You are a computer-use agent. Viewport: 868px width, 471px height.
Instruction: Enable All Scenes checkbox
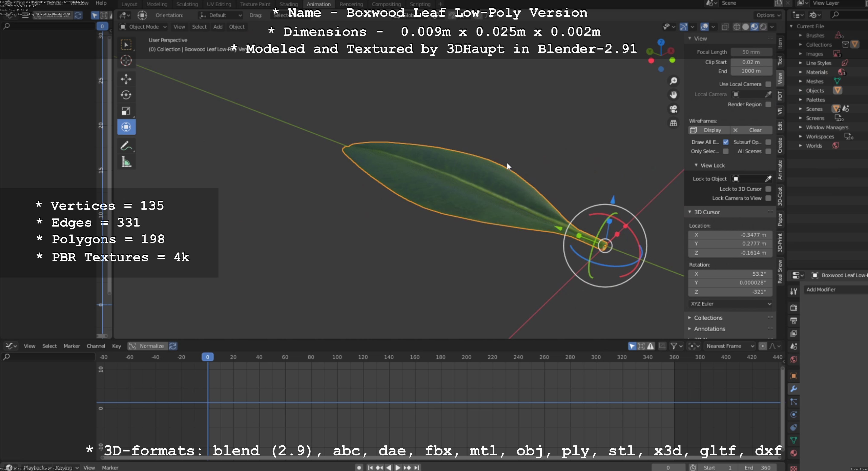[x=768, y=151]
